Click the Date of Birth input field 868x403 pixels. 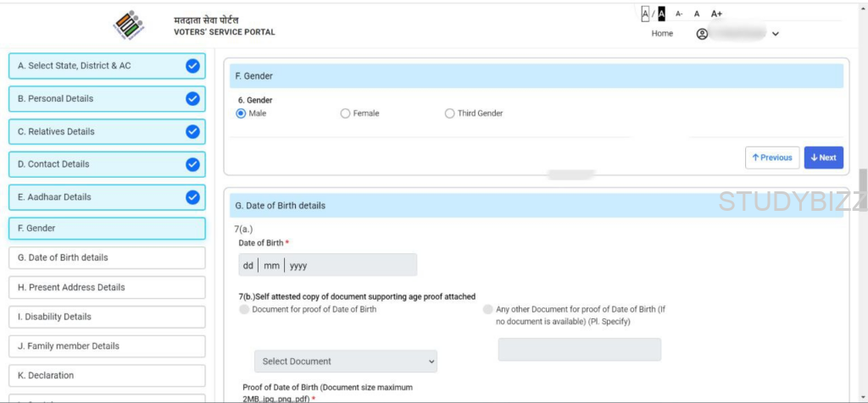[x=327, y=265]
